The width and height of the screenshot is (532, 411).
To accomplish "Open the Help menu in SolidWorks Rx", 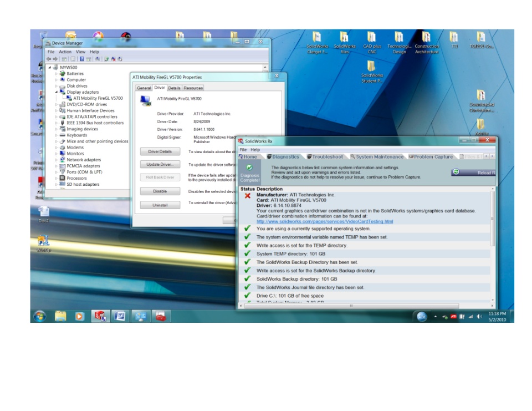I will click(255, 149).
